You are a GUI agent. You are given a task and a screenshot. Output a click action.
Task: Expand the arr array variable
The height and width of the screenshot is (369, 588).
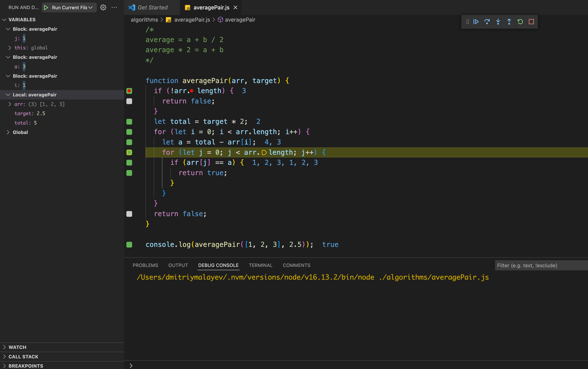tap(9, 104)
